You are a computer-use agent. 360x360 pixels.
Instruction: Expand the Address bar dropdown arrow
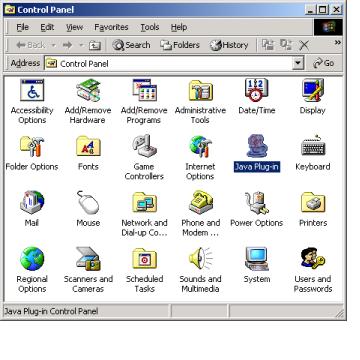[298, 63]
